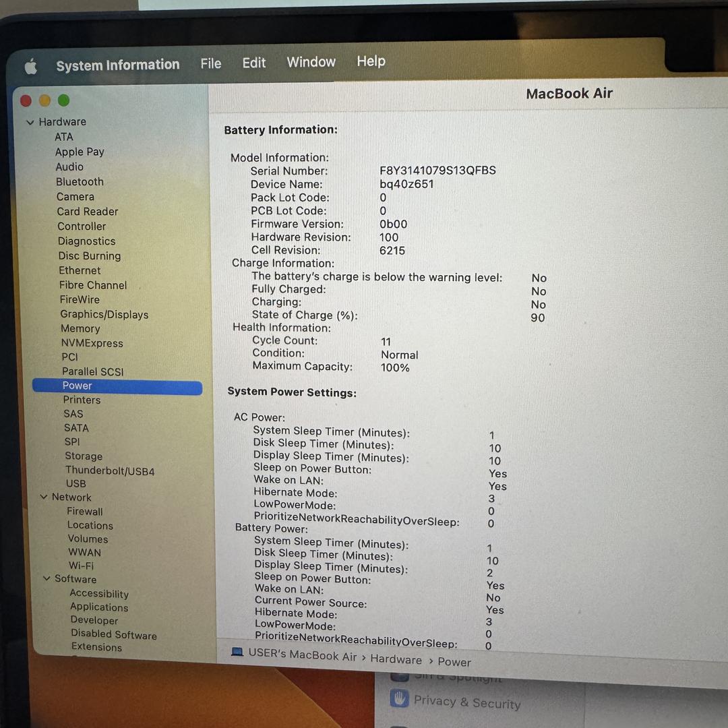Screen dimensions: 728x728
Task: Select Controller in sidebar
Action: (82, 226)
